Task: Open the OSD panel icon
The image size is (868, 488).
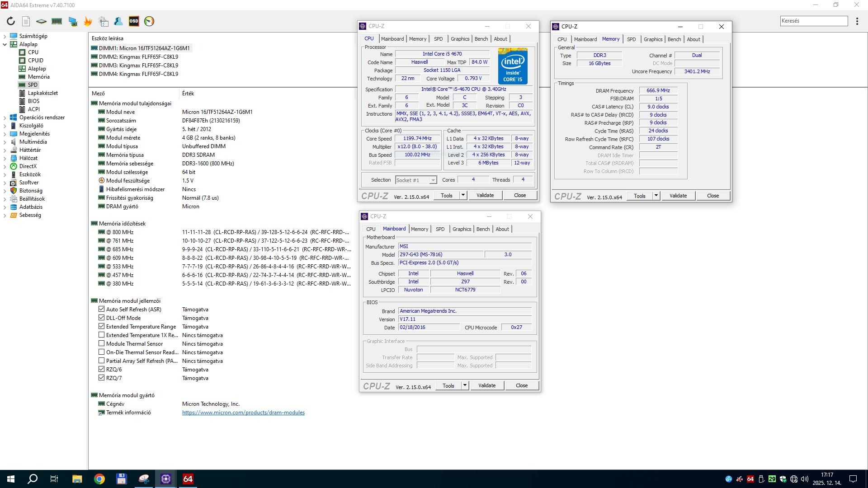Action: coord(134,21)
